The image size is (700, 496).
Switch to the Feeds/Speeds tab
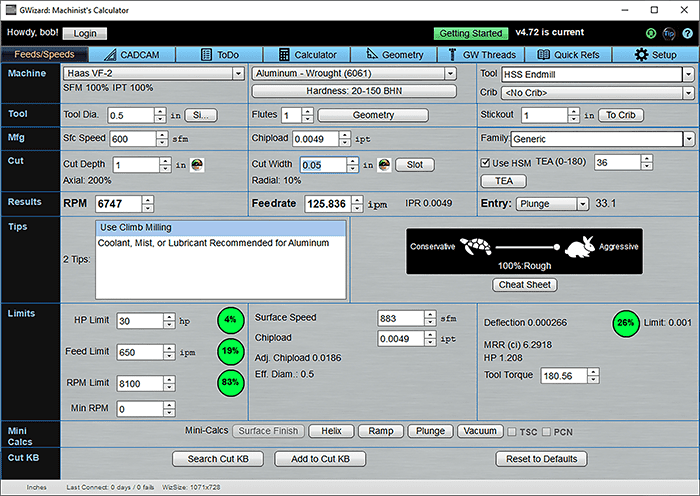coord(44,54)
